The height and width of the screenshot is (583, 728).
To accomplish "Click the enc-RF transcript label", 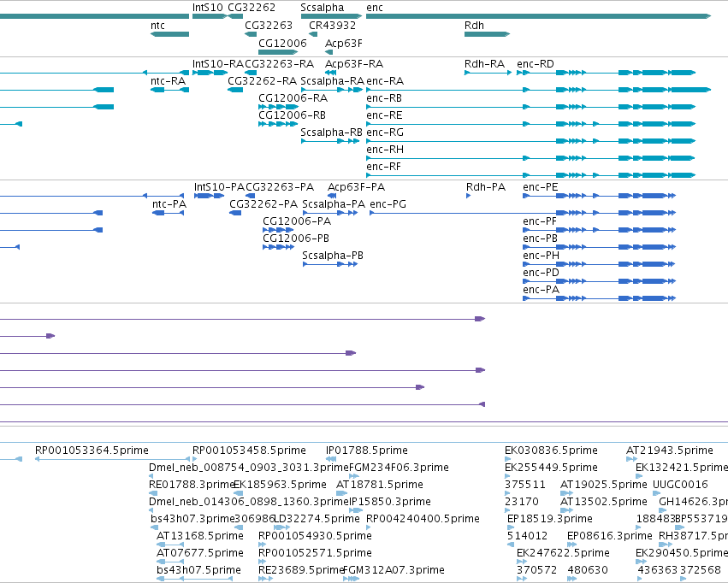I will [383, 167].
